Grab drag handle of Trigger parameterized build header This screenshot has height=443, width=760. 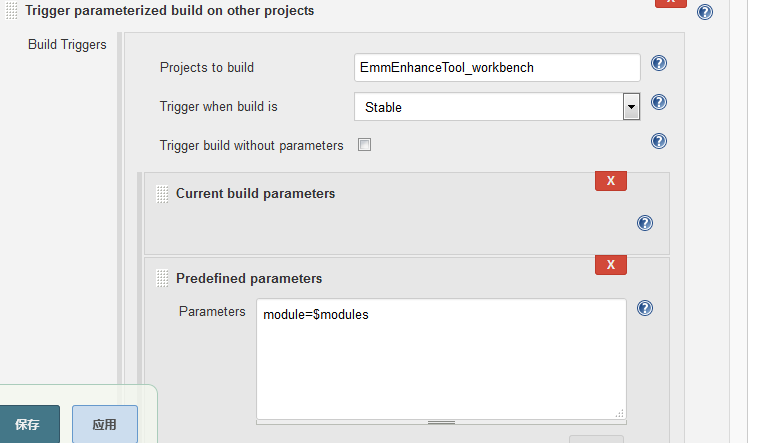click(x=12, y=10)
